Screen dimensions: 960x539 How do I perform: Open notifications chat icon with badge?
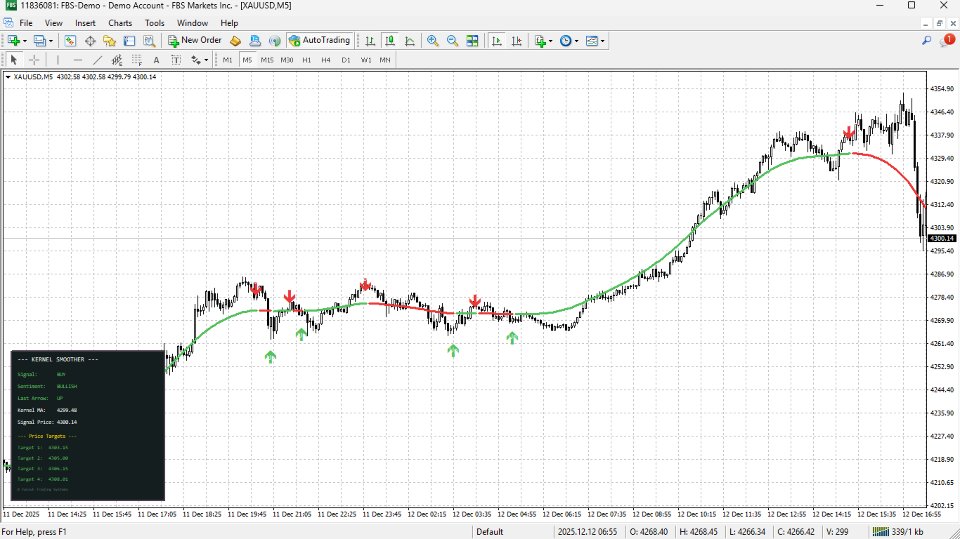947,40
